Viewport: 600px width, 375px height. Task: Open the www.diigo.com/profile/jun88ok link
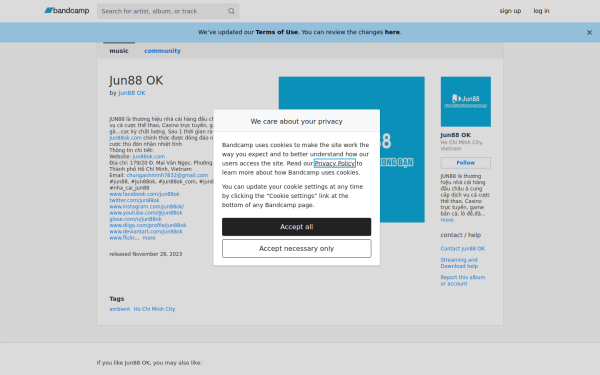tap(148, 225)
